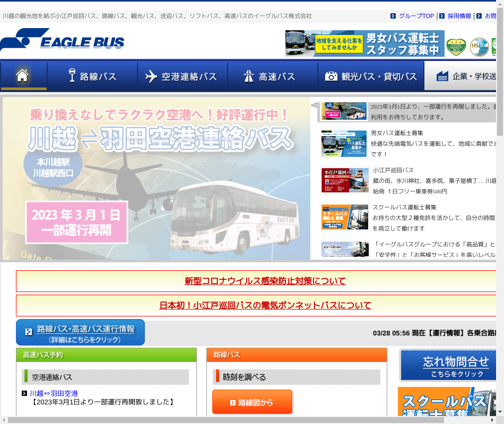Viewport: 504px width, 424px height.
Task: Open the 企業・学校送迎 menu item
Action: [460, 76]
